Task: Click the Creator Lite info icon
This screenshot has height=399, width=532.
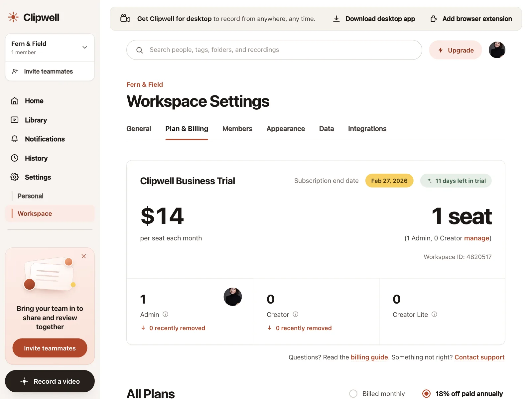Action: (434, 314)
